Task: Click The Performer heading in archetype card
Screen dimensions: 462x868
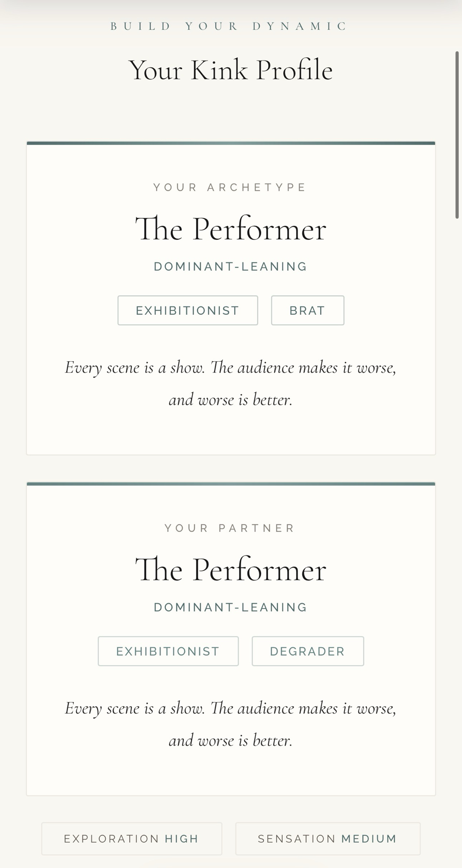Action: (230, 229)
